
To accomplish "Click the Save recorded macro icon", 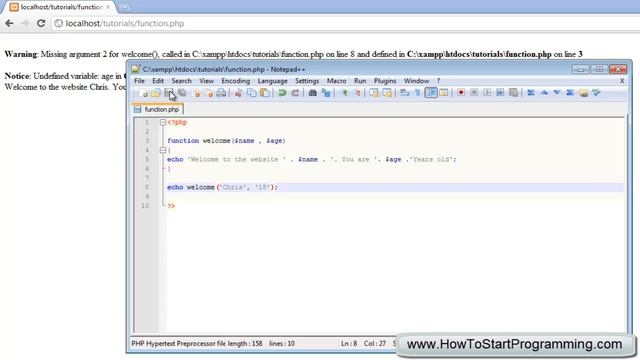I will (513, 93).
